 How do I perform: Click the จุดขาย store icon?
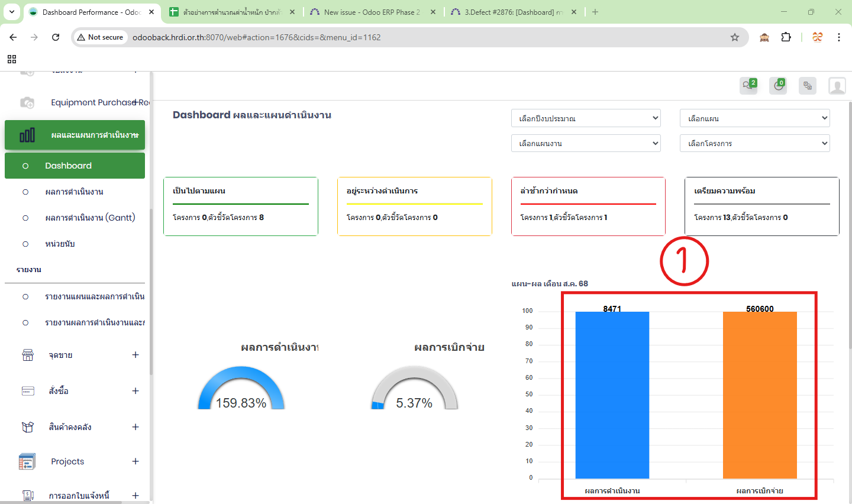point(28,355)
